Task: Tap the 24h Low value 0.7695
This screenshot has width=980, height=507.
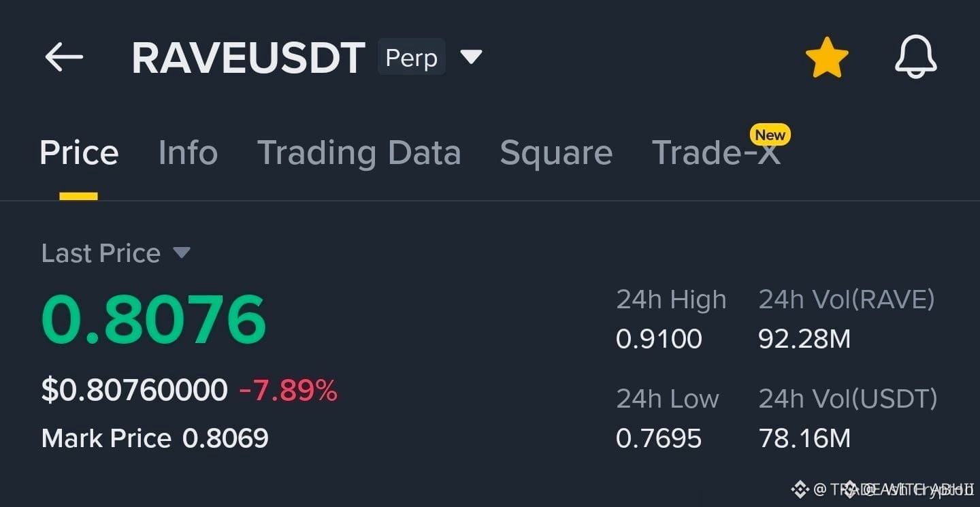Action: [x=659, y=438]
